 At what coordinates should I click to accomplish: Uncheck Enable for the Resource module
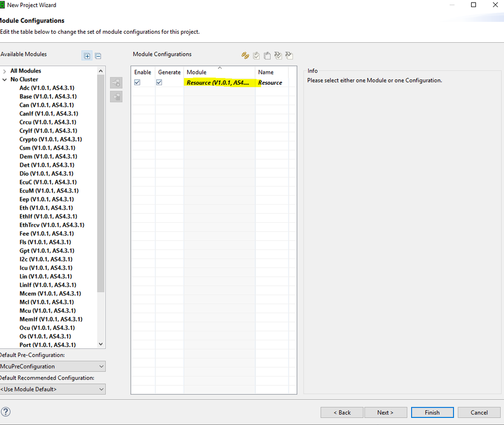coord(137,82)
